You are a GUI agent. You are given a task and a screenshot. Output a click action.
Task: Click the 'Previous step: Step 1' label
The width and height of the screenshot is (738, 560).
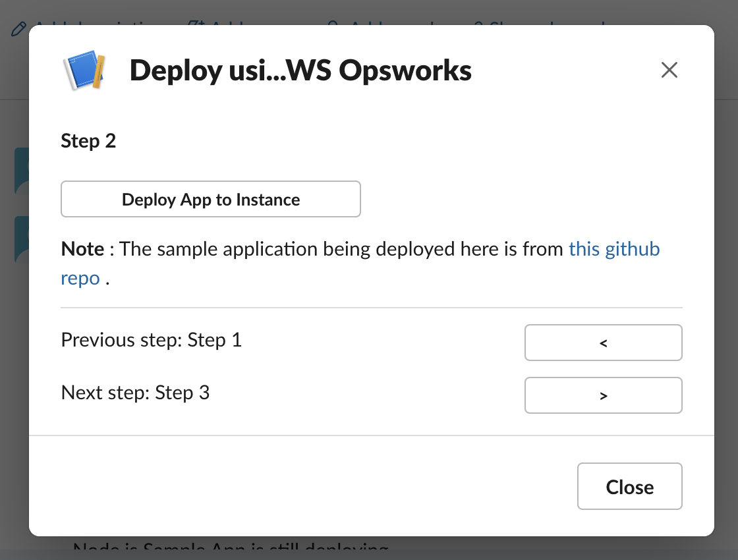(152, 340)
